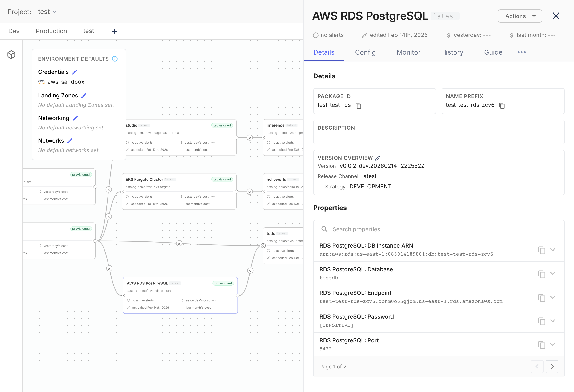Image resolution: width=574 pixels, height=392 pixels.
Task: Edit the Version Overview with pencil icon
Action: (378, 158)
